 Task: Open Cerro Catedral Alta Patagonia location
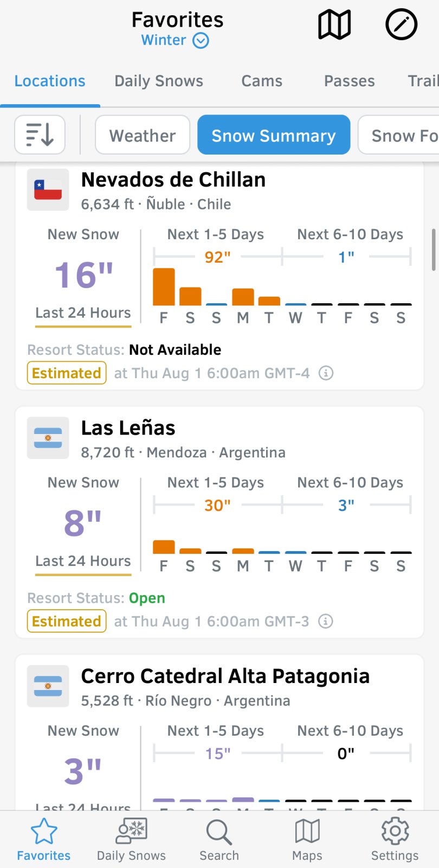(225, 676)
